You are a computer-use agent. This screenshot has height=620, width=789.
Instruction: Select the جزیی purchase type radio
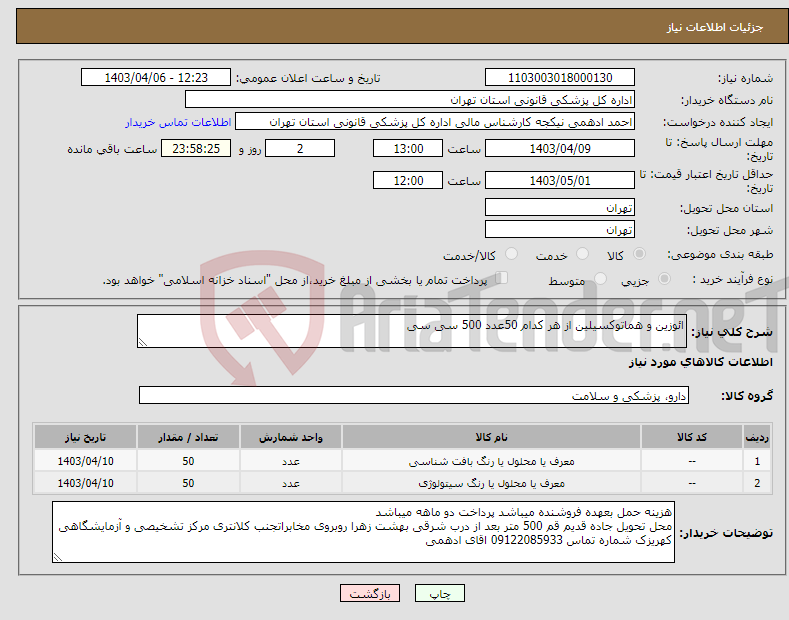[x=664, y=279]
